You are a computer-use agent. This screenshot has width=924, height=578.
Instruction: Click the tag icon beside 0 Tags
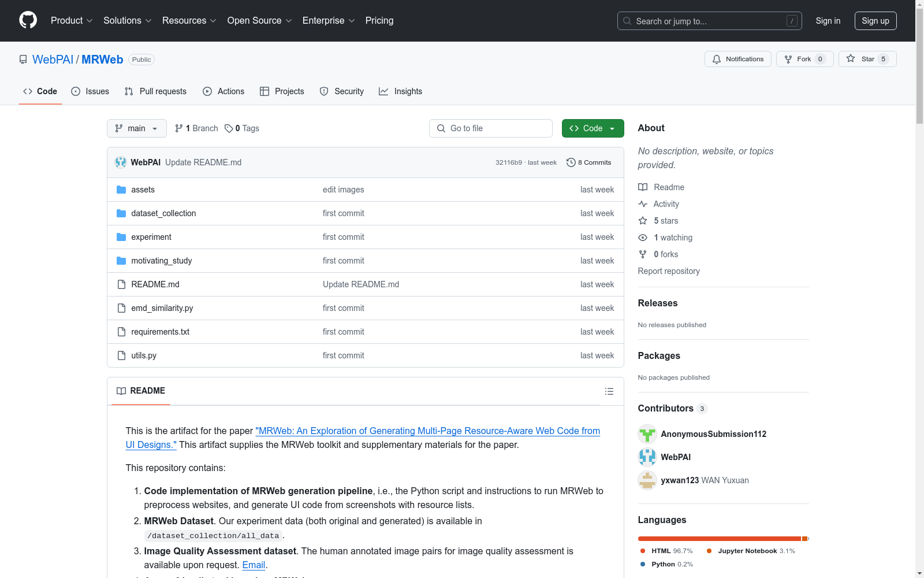point(229,128)
